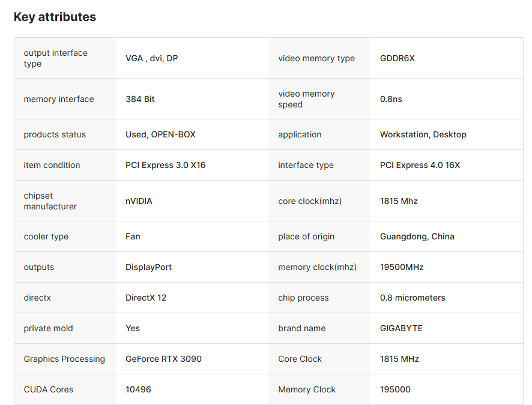Select the 'brand name' label

click(301, 328)
